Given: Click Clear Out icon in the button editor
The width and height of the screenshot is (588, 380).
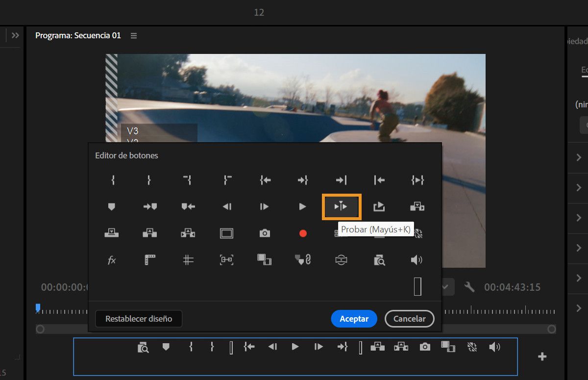Looking at the screenshot, I should coord(227,180).
